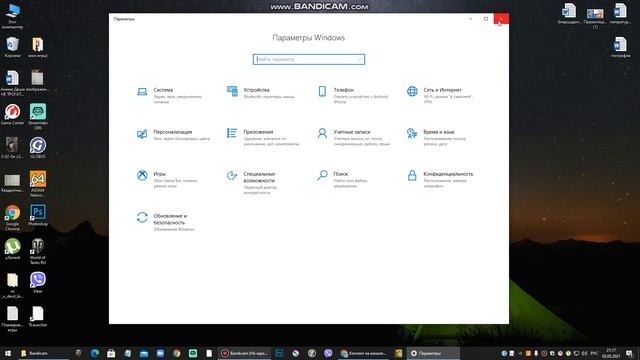Select the uTorrent desktop shortcut
The height and width of the screenshot is (360, 640).
click(12, 249)
